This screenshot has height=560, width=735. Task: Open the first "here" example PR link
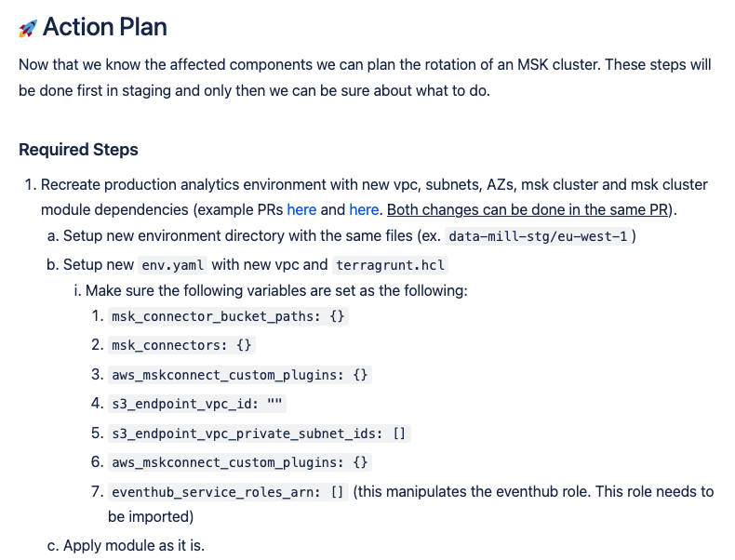301,210
